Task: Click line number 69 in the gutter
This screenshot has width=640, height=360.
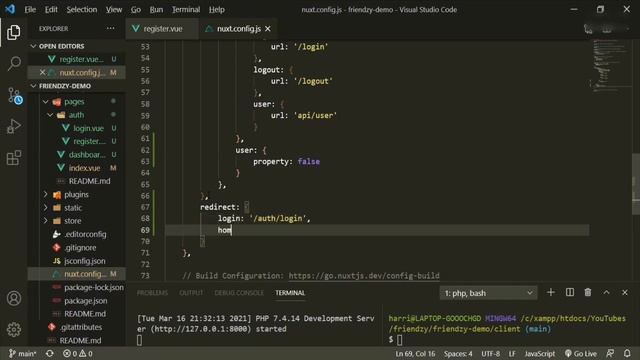Action: [145, 230]
